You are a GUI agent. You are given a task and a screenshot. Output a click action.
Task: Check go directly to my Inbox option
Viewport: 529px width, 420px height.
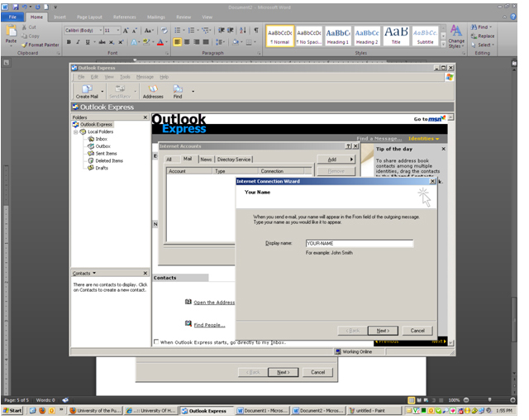pos(156,341)
